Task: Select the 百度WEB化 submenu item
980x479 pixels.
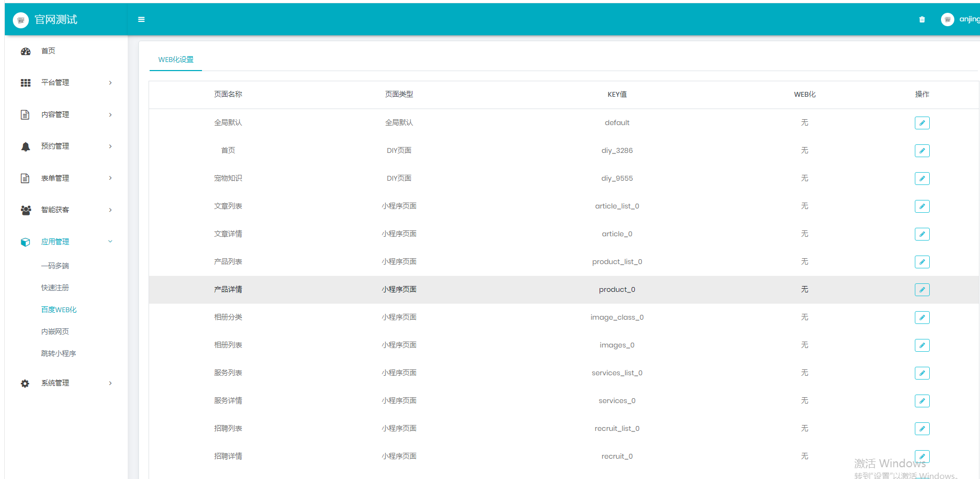Action: pos(59,310)
